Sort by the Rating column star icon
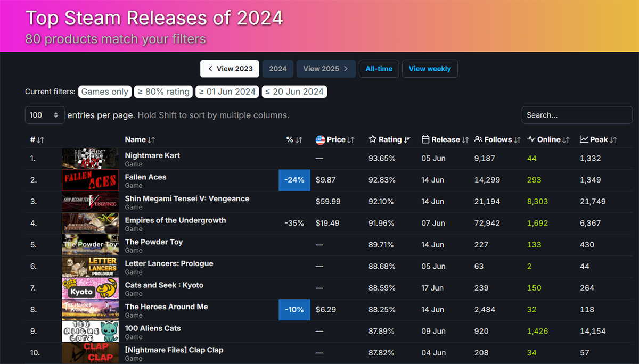The height and width of the screenshot is (364, 639). [x=373, y=139]
